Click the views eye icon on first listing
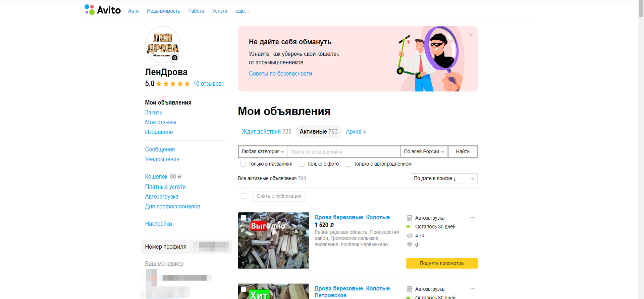 (410, 236)
